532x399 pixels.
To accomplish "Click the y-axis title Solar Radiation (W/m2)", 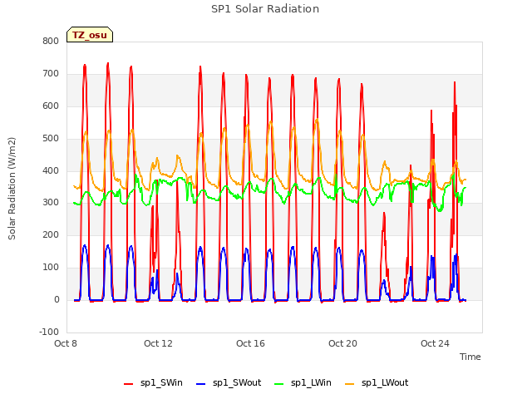I will tap(12, 189).
